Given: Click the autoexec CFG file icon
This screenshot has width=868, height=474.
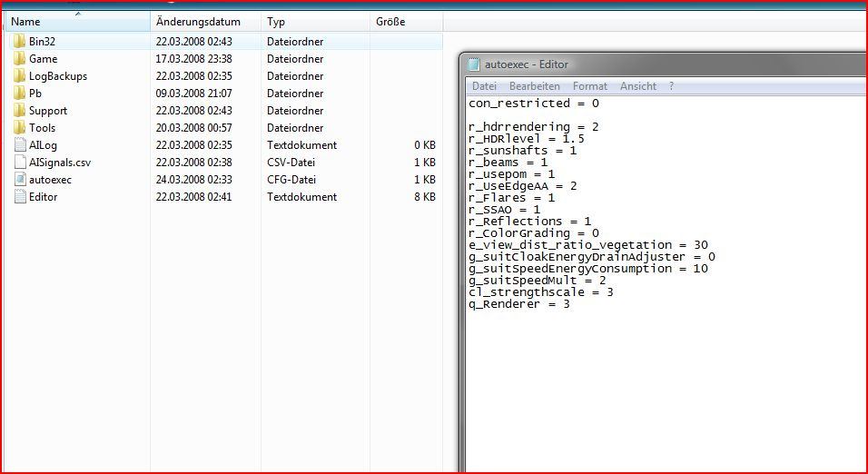Looking at the screenshot, I should pyautogui.click(x=20, y=179).
